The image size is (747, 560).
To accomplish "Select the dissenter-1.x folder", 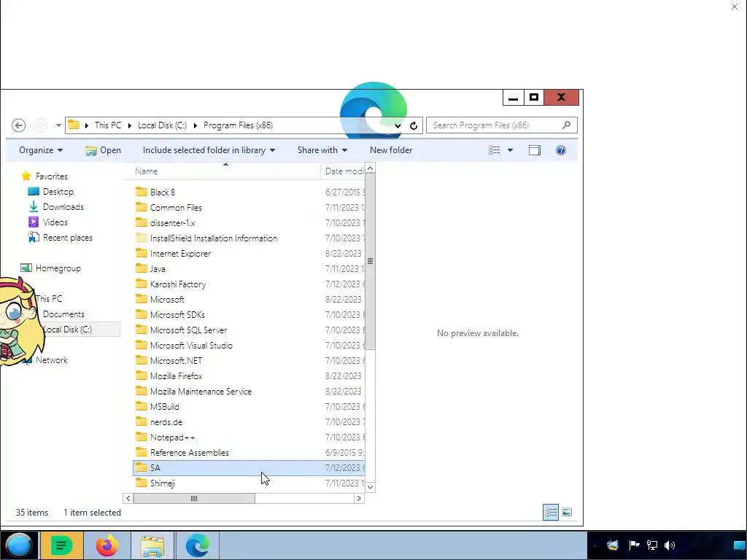I will pyautogui.click(x=249, y=222).
